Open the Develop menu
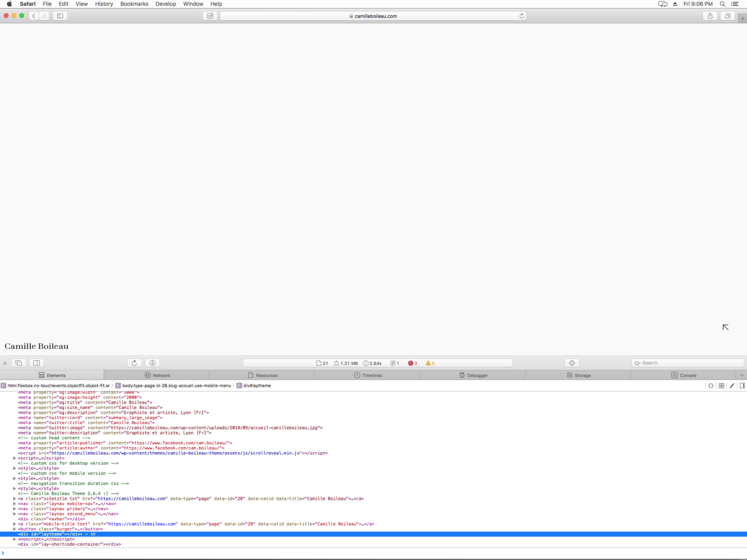Screen dimensions: 747x560 (x=166, y=4)
